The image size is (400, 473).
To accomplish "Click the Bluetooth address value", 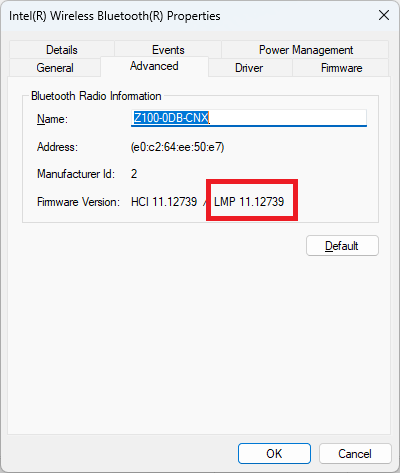I will [178, 147].
